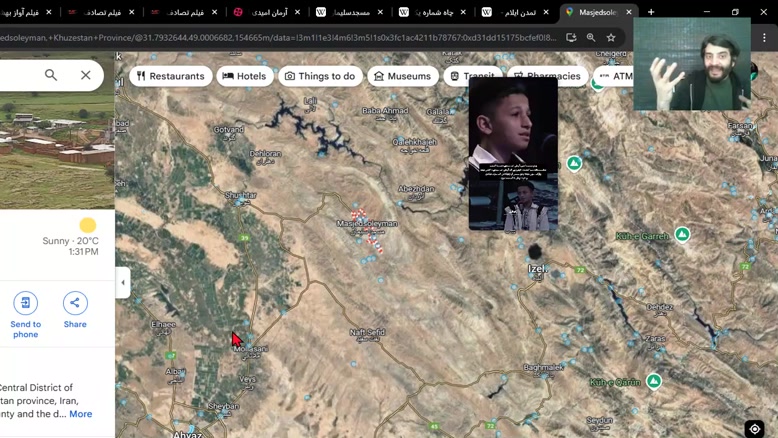This screenshot has height=438, width=778.
Task: Collapse the side panel arrow
Action: 123,283
